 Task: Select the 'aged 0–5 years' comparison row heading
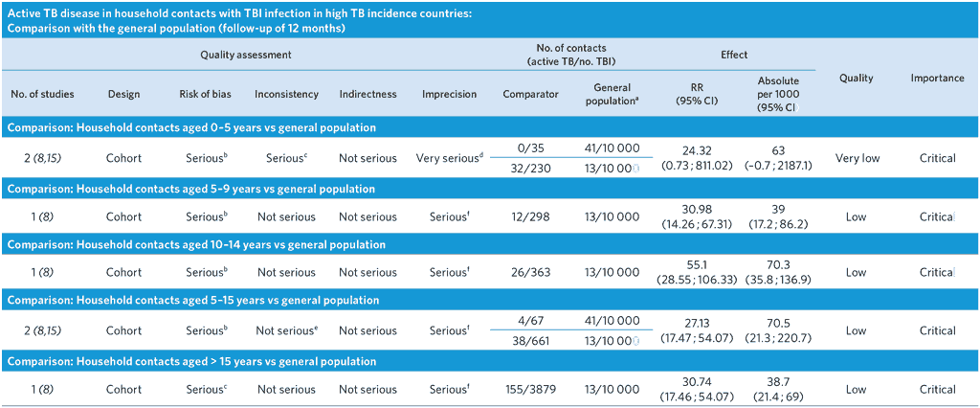[x=191, y=127]
